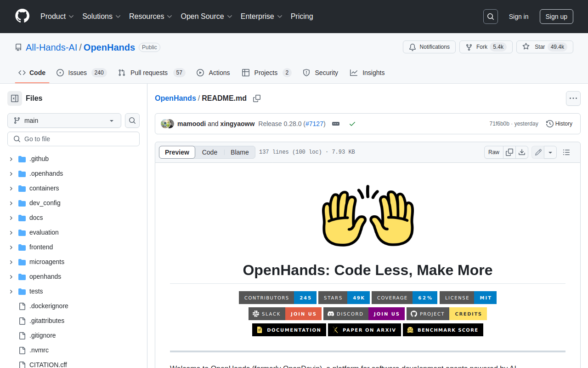The image size is (588, 368).
Task: Click the Sign in link
Action: pyautogui.click(x=519, y=17)
